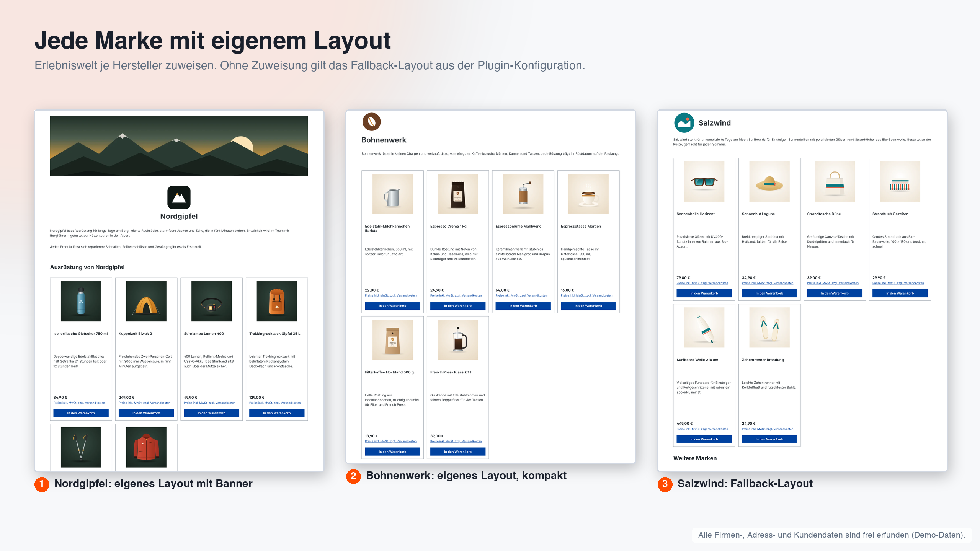Image resolution: width=980 pixels, height=551 pixels.
Task: Open the Stirnlampe Lumen 400 product title
Action: point(204,334)
